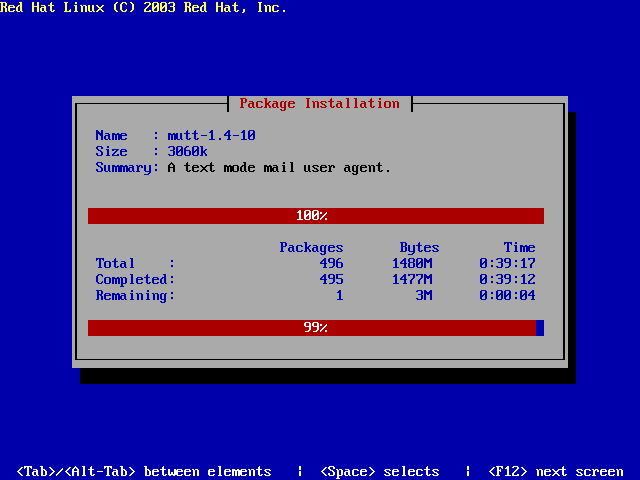Click the Remaining row label
Viewport: 640px width, 480px height.
tap(135, 296)
